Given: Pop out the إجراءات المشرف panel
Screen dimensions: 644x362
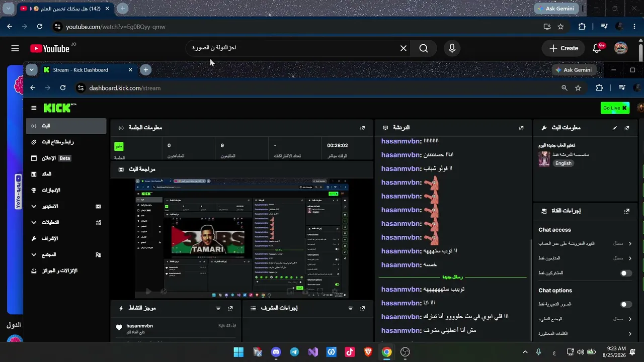Looking at the screenshot, I should (363, 308).
